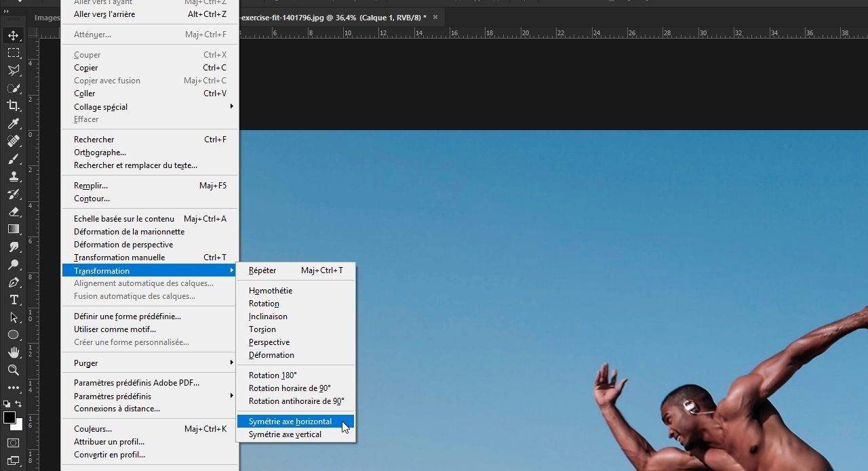
Task: Open Couleurs... settings
Action: click(x=150, y=429)
